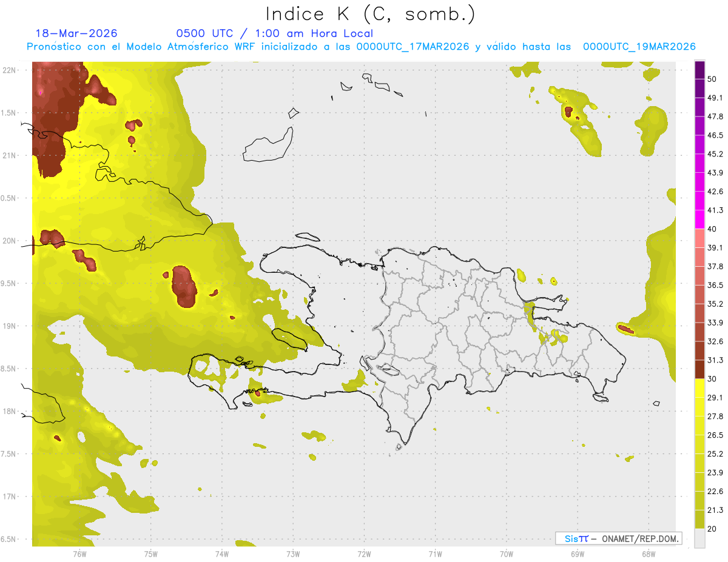Click the colorbar value 33.9
This screenshot has width=728, height=562.
coord(715,323)
